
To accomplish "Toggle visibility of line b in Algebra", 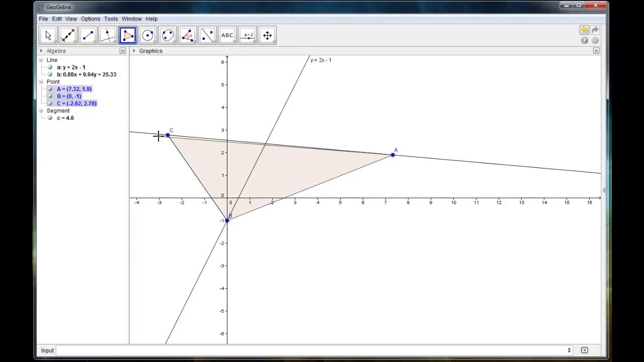I will (50, 74).
